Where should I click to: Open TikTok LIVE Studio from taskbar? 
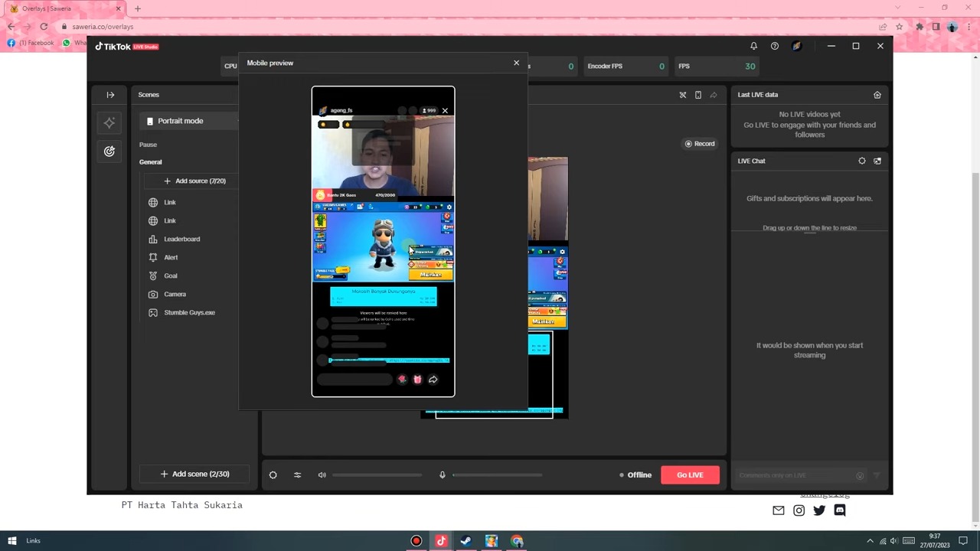click(441, 541)
